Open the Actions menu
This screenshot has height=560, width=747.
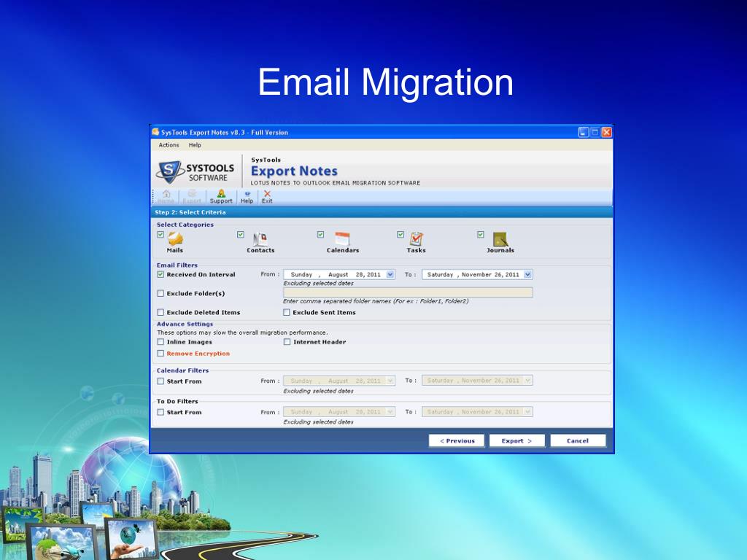coord(169,145)
